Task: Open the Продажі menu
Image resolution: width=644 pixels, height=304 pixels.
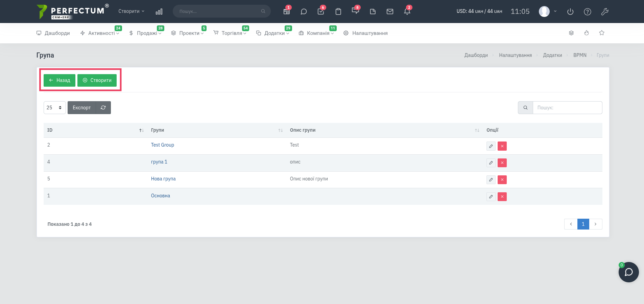Action: click(145, 33)
